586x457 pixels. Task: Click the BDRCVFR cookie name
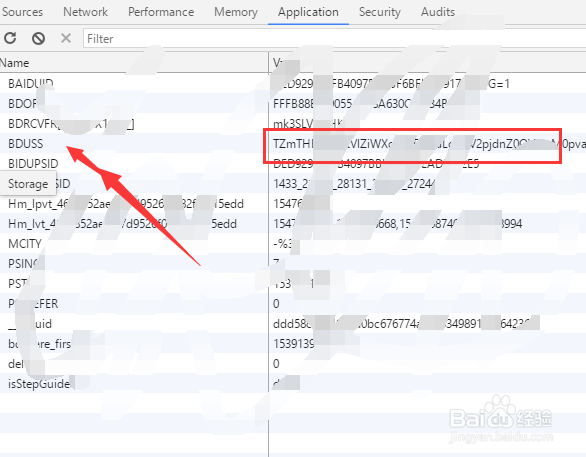click(x=71, y=124)
